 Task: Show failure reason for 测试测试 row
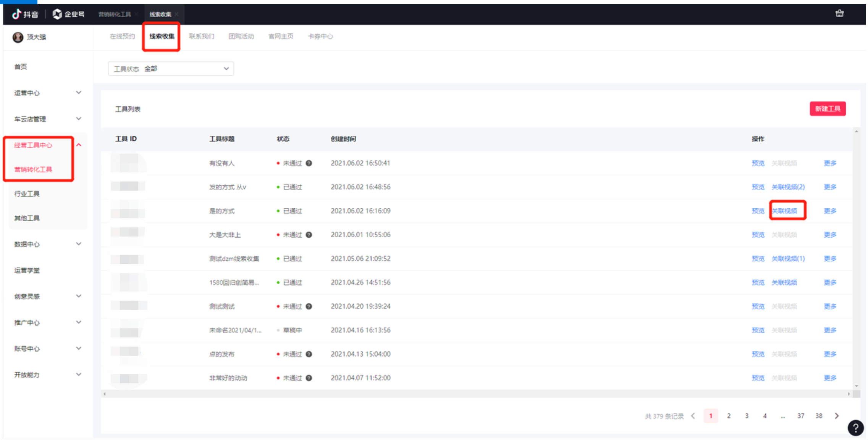pos(309,306)
